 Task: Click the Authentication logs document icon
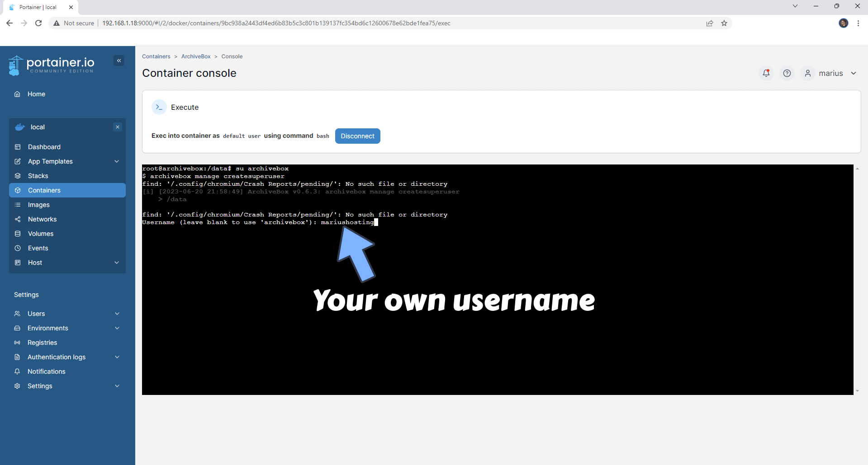pyautogui.click(x=17, y=357)
